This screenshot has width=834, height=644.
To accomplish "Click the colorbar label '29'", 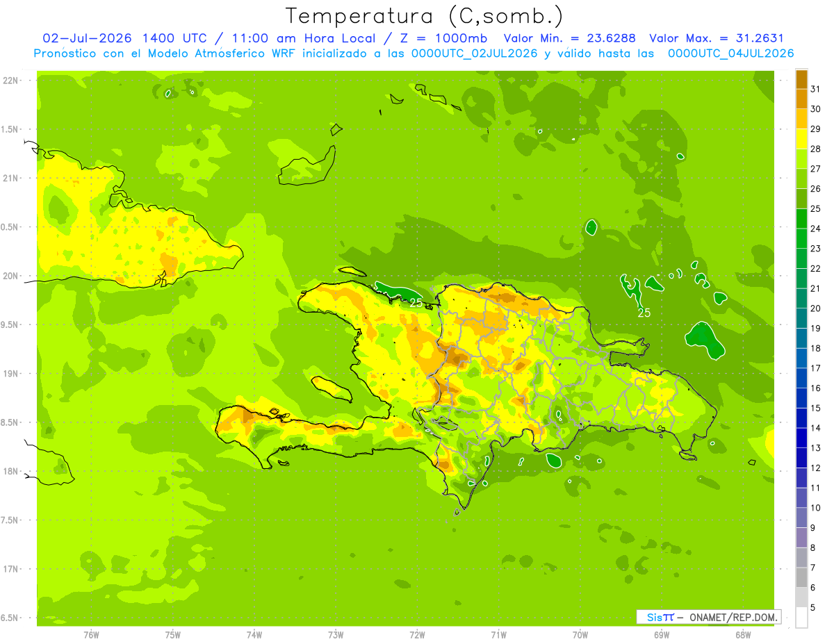I will 816,129.
